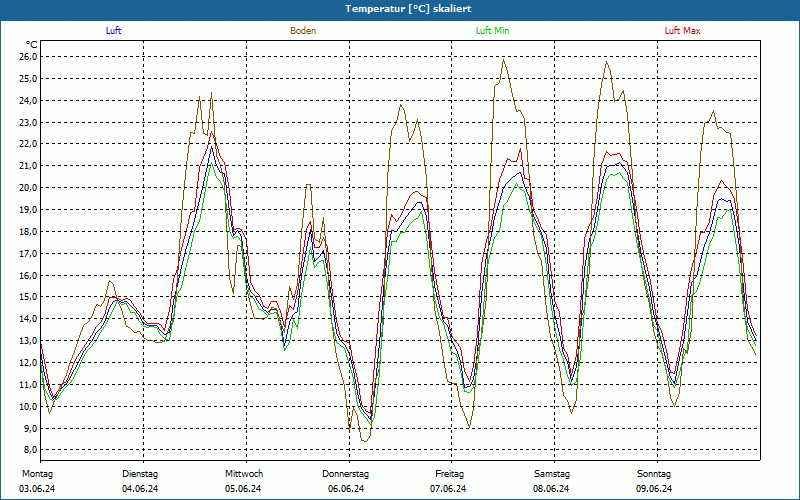Select the 'Samstag' day label

click(552, 474)
